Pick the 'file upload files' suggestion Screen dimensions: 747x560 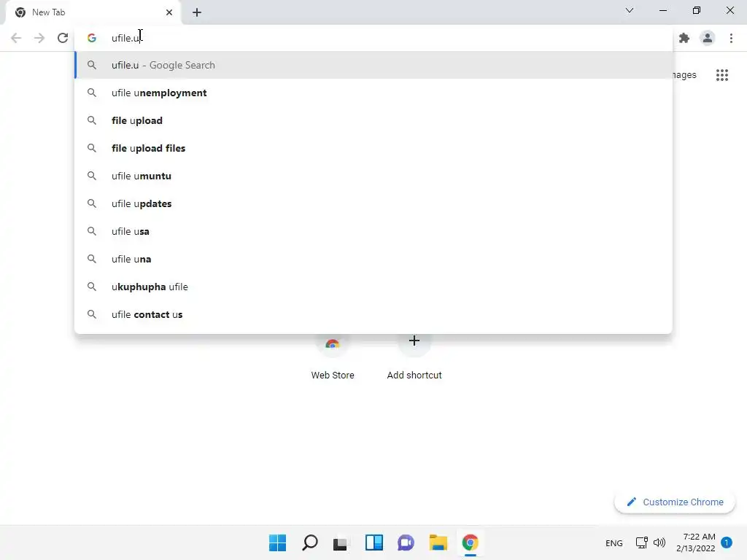tap(373, 148)
